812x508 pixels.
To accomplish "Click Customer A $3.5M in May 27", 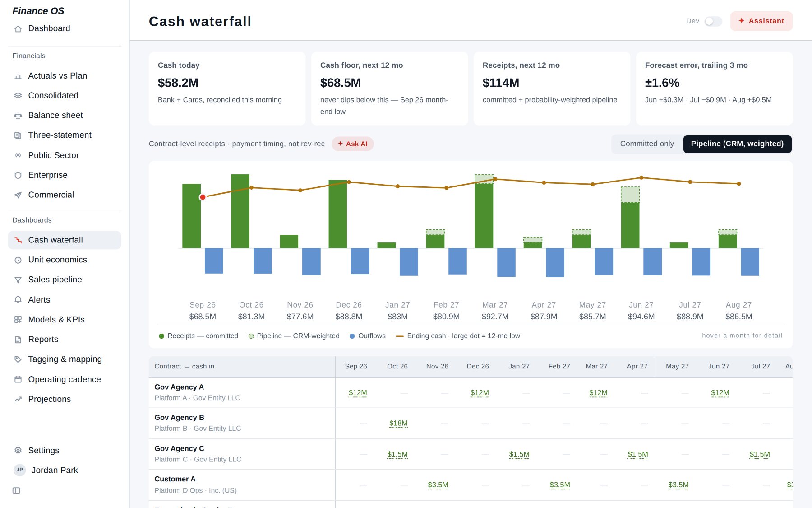I will click(678, 485).
